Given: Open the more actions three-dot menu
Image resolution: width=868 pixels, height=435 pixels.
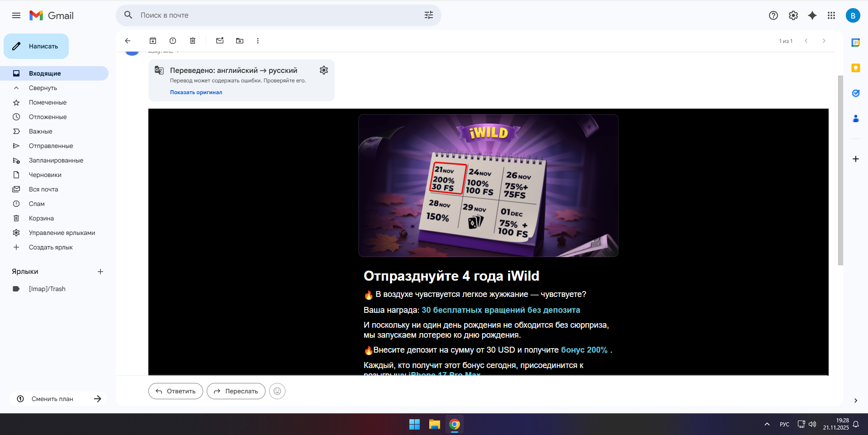Looking at the screenshot, I should point(258,41).
